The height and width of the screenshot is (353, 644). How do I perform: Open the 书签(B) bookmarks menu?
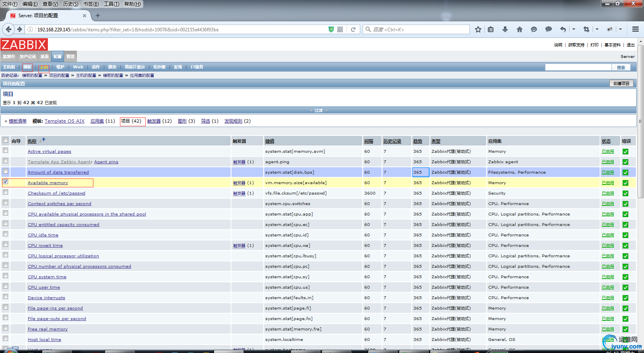91,4
